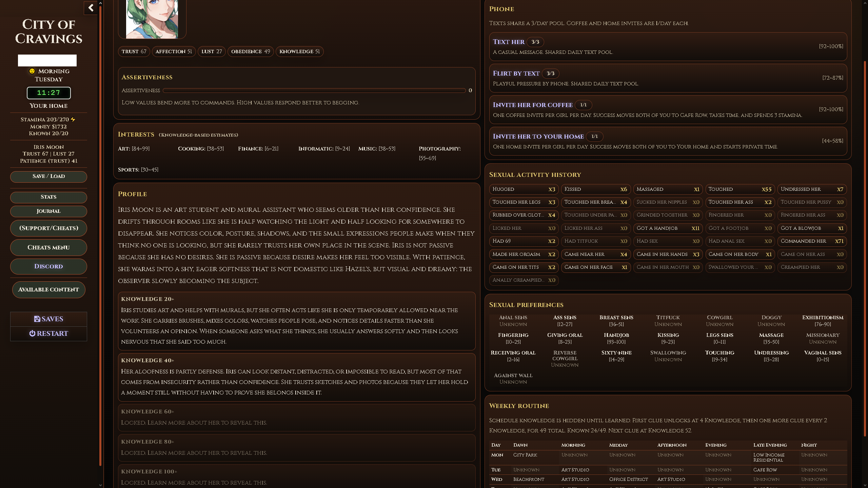The height and width of the screenshot is (488, 868).
Task: Click Iris Moon's portrait thumbnail
Action: point(152,19)
